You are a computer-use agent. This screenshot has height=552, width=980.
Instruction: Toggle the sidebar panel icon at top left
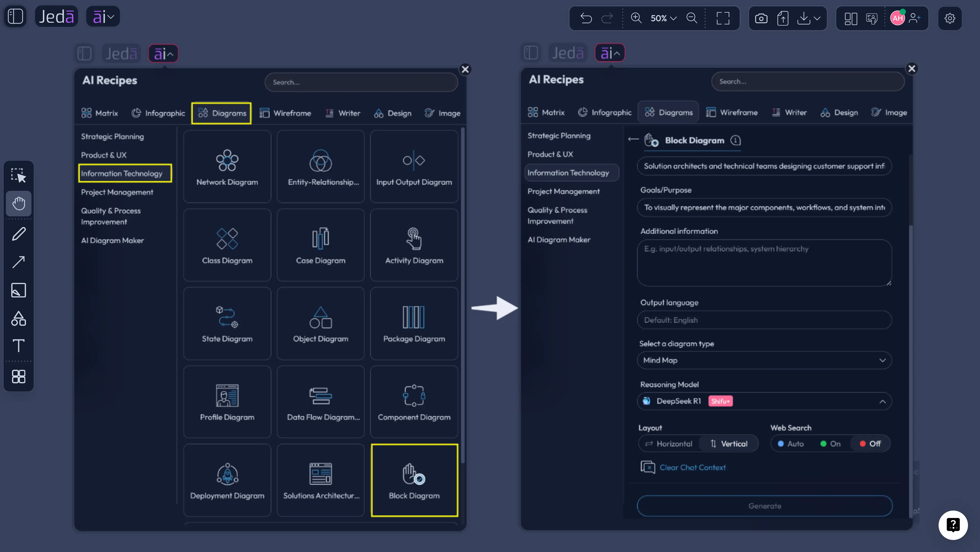point(16,17)
